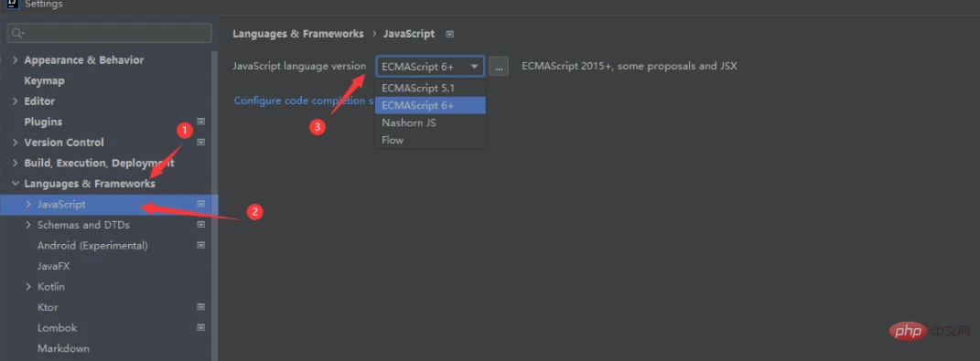Click the project icon on the Android (Experimental) row
The image size is (980, 361).
click(x=200, y=245)
